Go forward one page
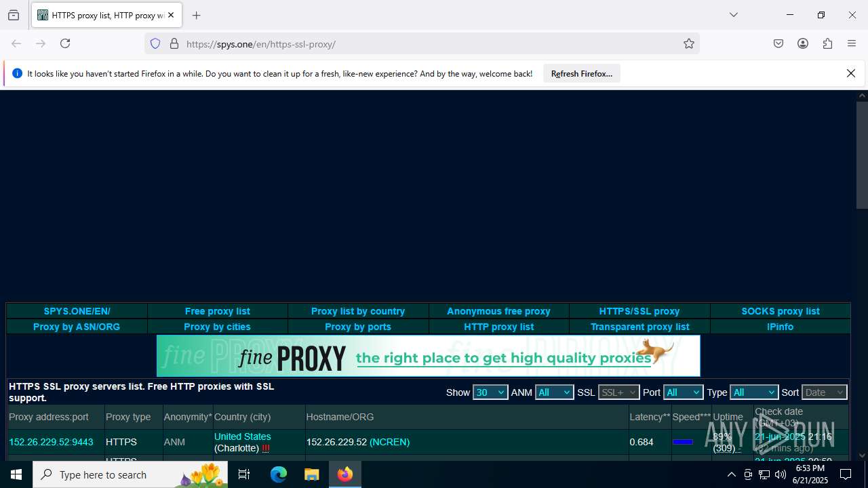Screen dimensions: 868x488 click(41, 43)
